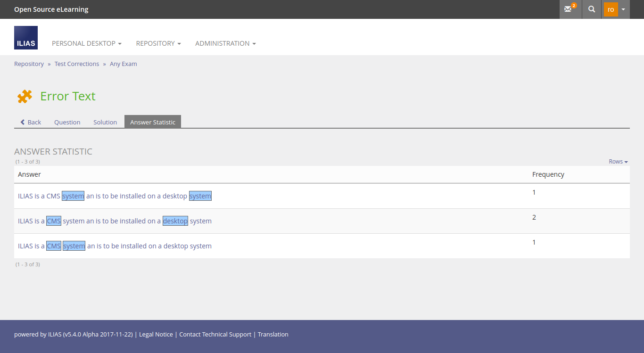Click Contact Technical Support link
Screen dimensions: 644x353
click(x=215, y=335)
